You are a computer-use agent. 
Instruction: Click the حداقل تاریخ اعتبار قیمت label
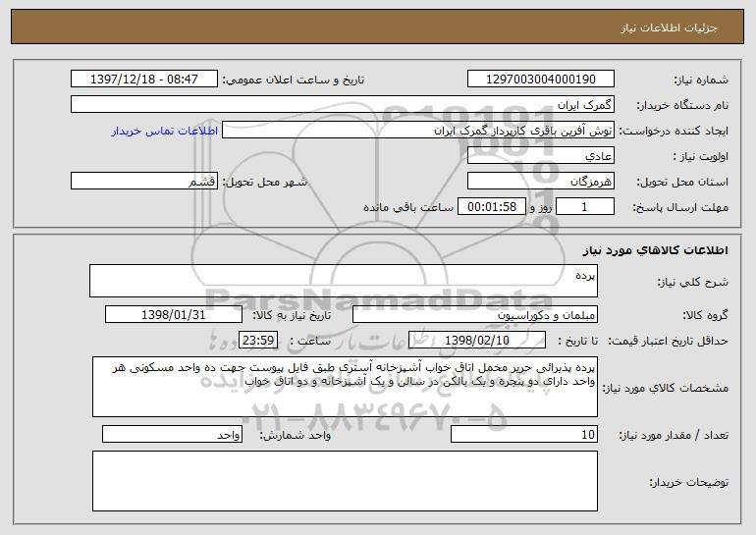point(669,342)
